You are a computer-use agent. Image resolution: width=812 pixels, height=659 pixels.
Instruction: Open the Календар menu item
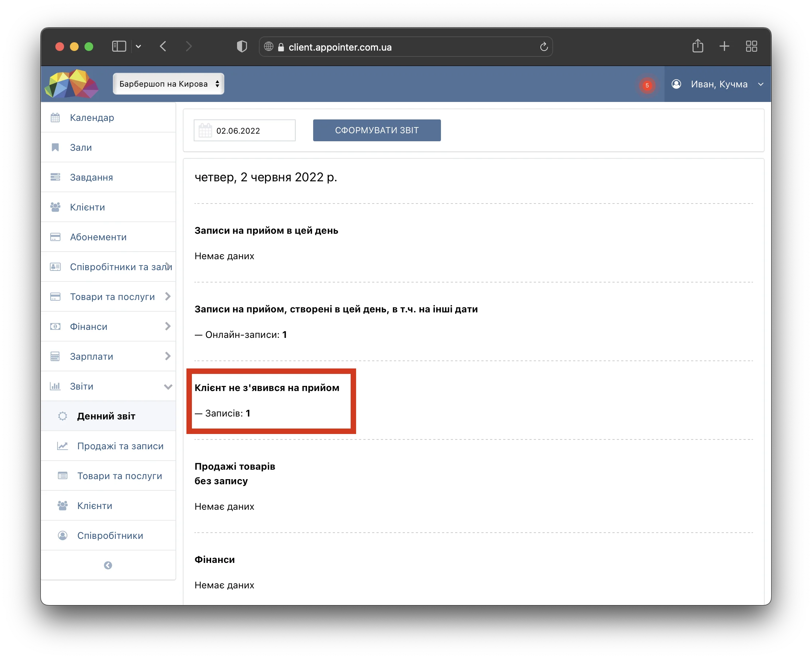[109, 118]
